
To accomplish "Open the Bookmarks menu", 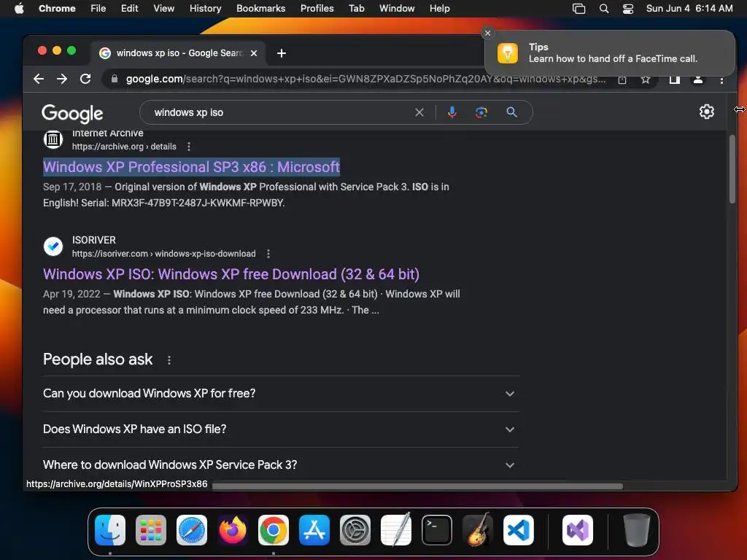I will coord(261,9).
